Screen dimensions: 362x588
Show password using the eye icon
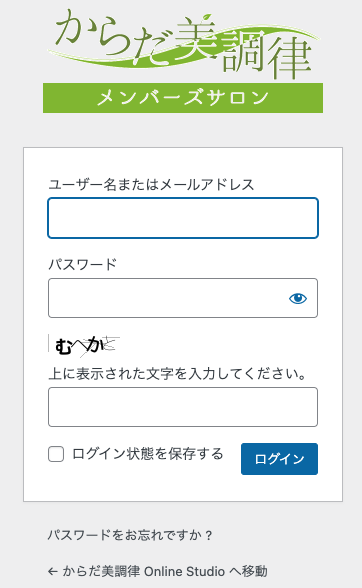pos(298,298)
